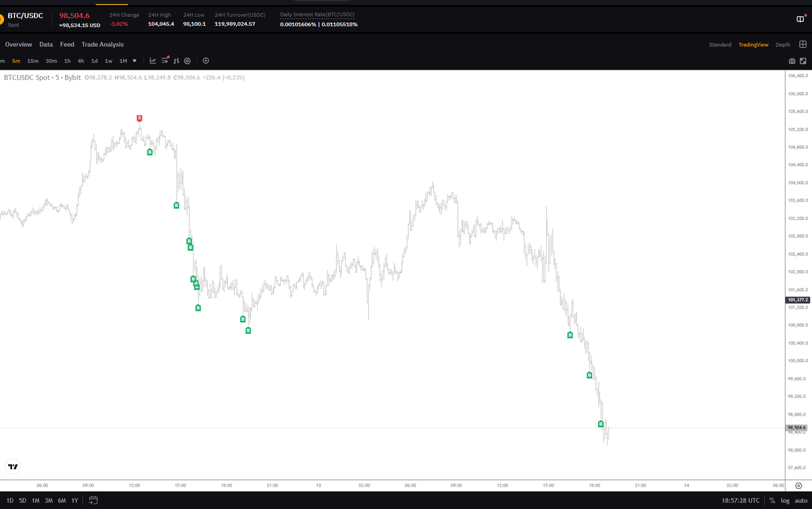
Task: Click the green buy marker just below the S marker
Action: pos(150,152)
